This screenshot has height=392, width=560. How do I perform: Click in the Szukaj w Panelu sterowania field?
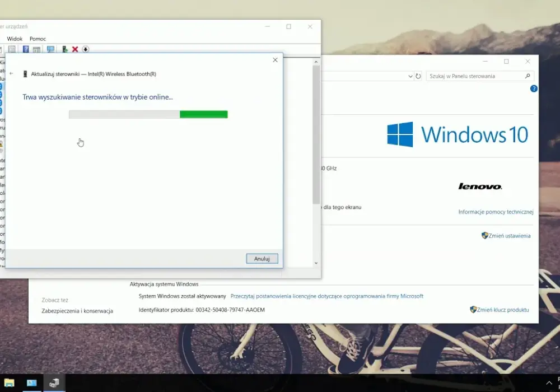(x=476, y=76)
